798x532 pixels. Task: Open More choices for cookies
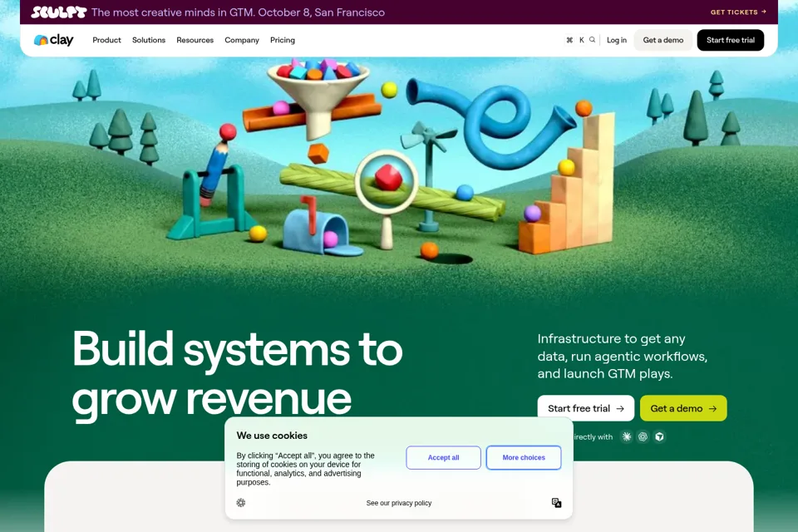click(x=524, y=458)
